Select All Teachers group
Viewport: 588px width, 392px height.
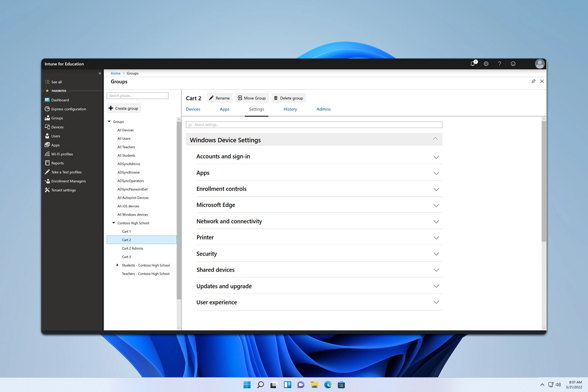126,147
